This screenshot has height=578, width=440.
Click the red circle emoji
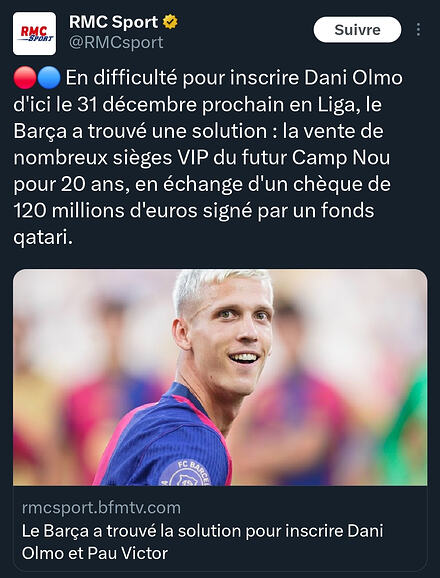(x=25, y=78)
